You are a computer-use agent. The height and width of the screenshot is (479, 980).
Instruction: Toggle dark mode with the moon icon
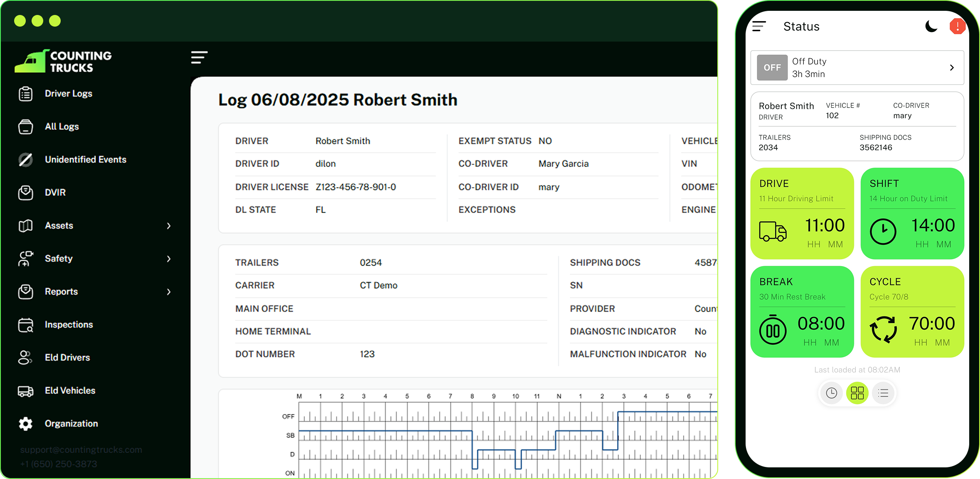pos(931,27)
